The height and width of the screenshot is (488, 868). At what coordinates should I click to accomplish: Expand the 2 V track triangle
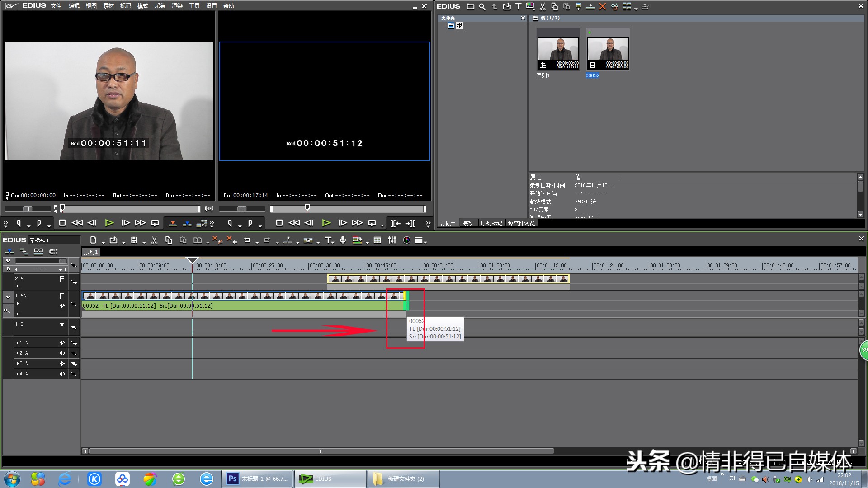(x=18, y=286)
